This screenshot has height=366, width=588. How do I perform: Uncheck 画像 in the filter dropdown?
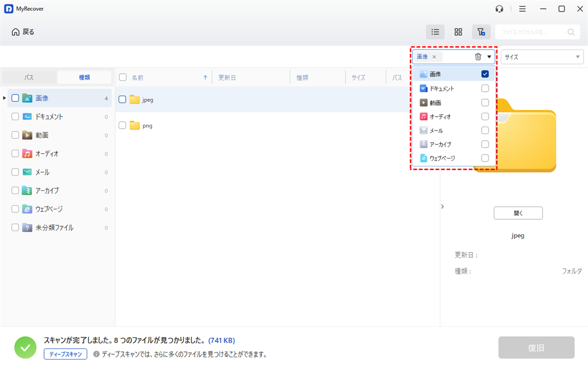coord(485,75)
